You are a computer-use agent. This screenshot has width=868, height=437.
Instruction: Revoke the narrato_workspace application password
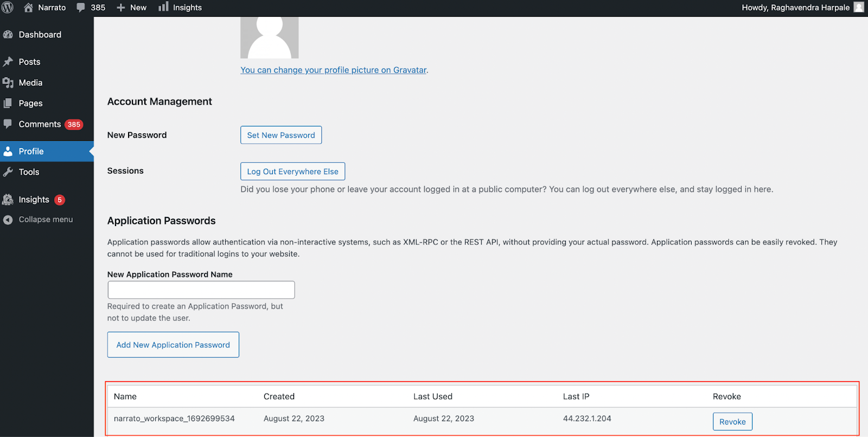coord(732,422)
